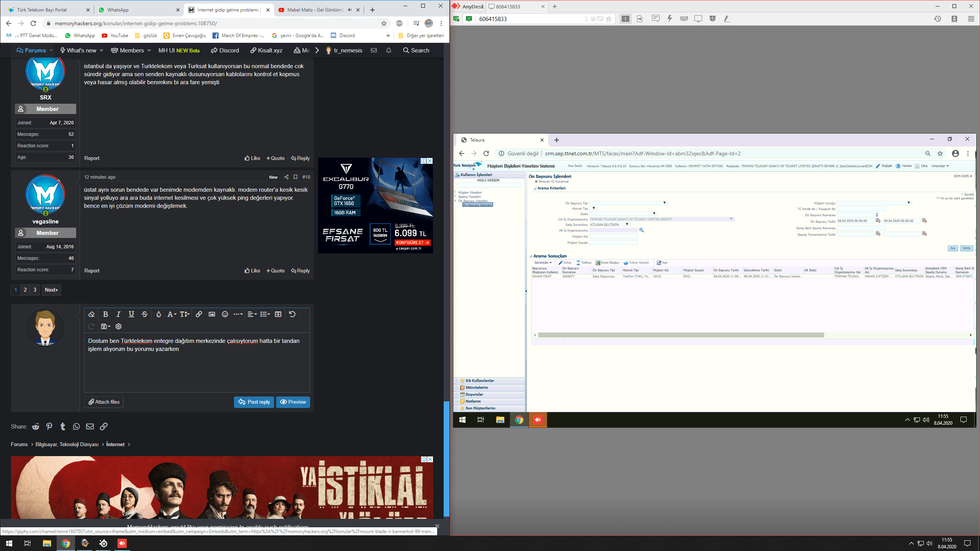Click Post reply button
The image size is (980, 551).
[254, 402]
